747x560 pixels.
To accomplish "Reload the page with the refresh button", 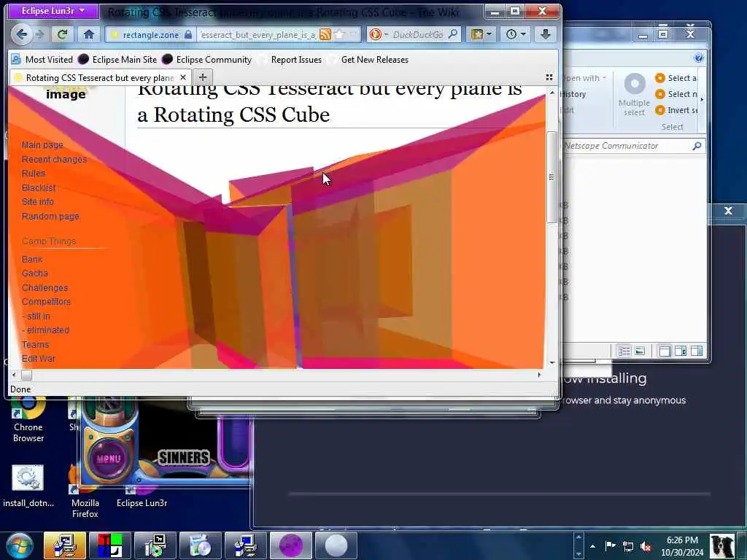I will [62, 34].
